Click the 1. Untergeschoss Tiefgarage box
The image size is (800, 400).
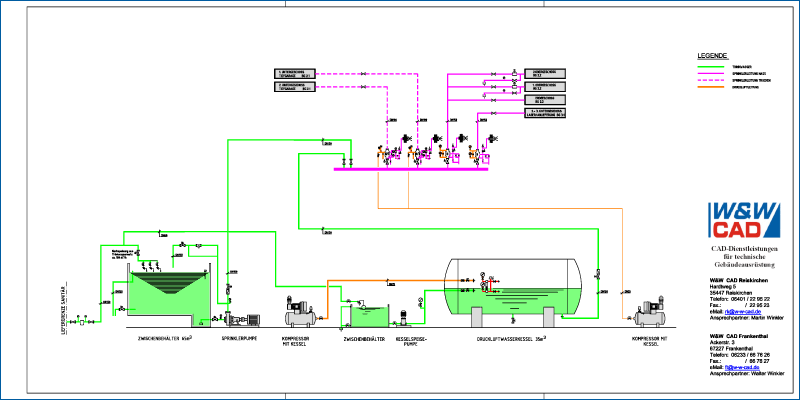point(295,74)
